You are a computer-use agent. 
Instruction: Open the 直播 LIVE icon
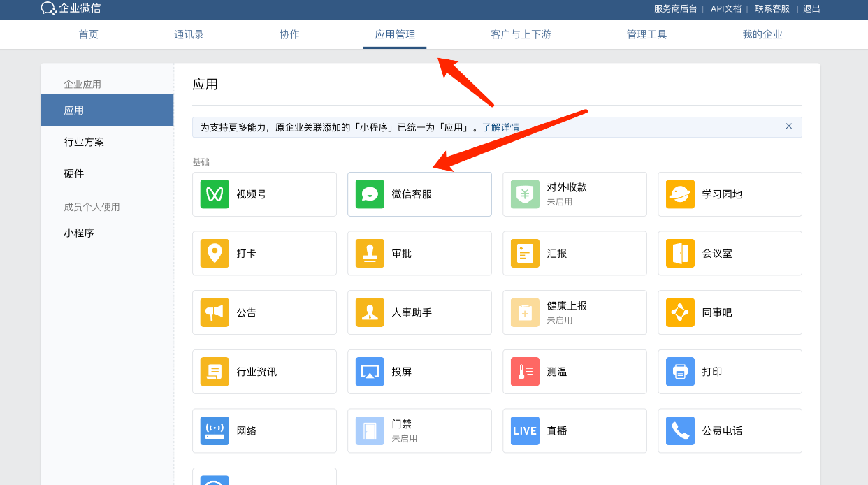525,431
